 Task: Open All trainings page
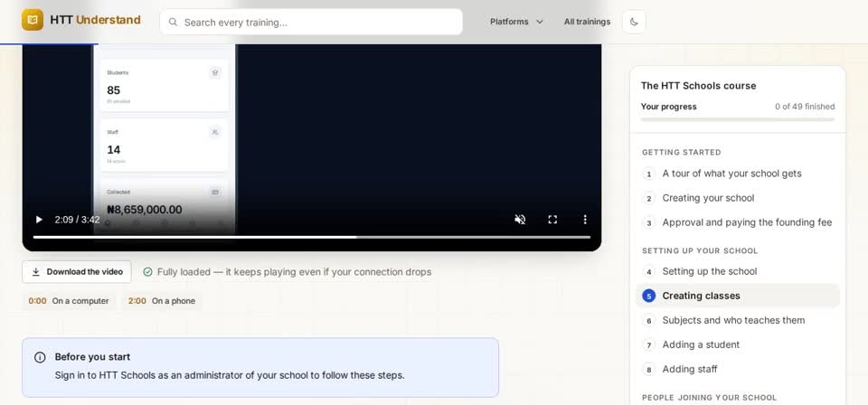tap(587, 22)
